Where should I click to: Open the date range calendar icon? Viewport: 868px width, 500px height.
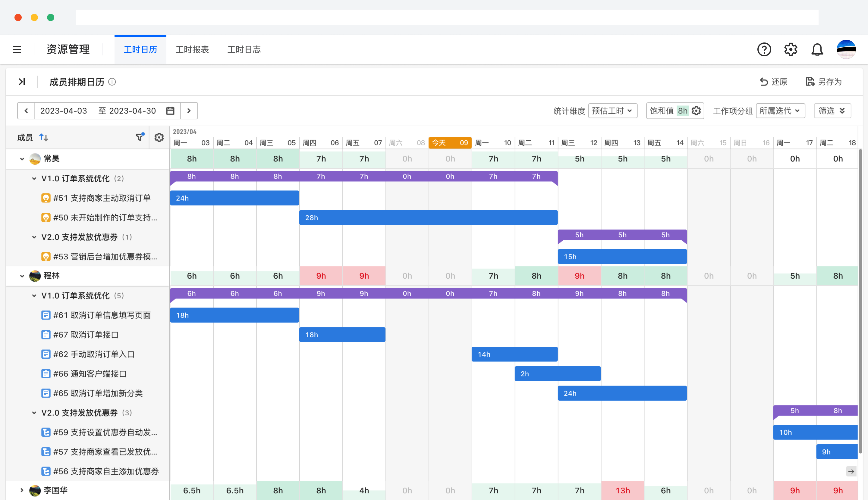(x=171, y=111)
